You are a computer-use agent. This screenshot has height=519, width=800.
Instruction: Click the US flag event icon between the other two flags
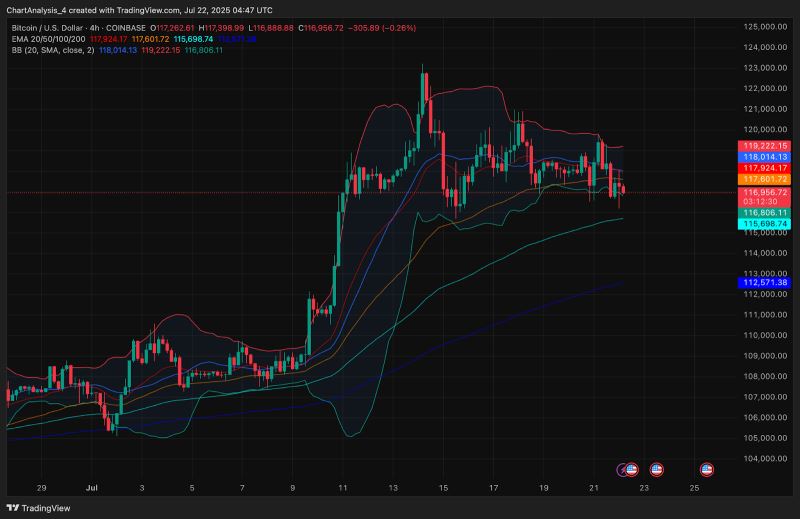point(657,469)
